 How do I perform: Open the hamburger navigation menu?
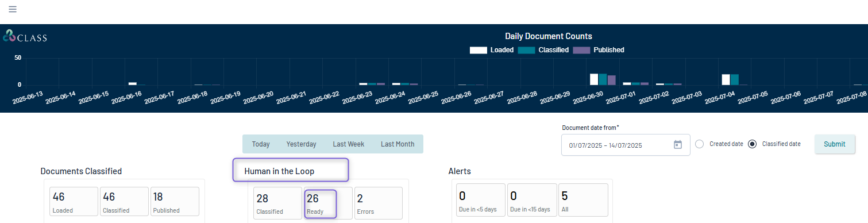point(13,9)
